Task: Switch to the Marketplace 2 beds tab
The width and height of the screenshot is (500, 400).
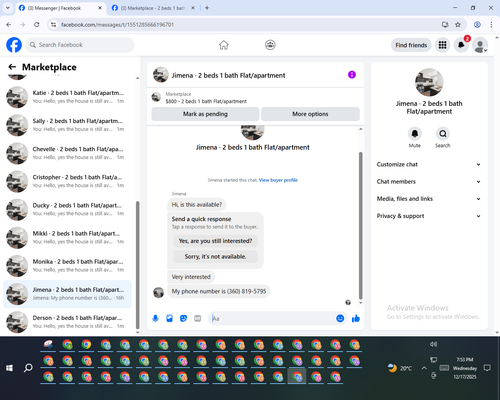Action: point(153,8)
